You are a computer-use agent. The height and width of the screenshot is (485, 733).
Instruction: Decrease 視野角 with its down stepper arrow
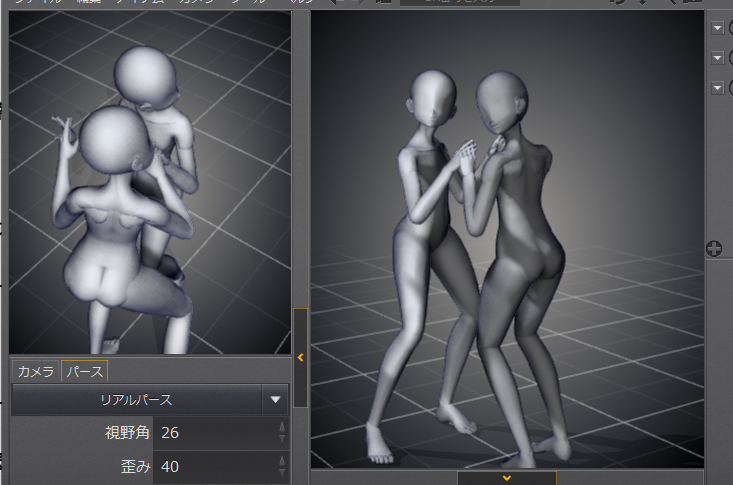[282, 439]
